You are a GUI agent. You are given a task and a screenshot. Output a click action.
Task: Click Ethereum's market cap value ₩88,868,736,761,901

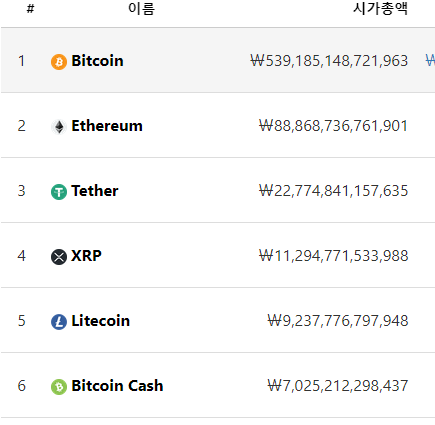333,126
